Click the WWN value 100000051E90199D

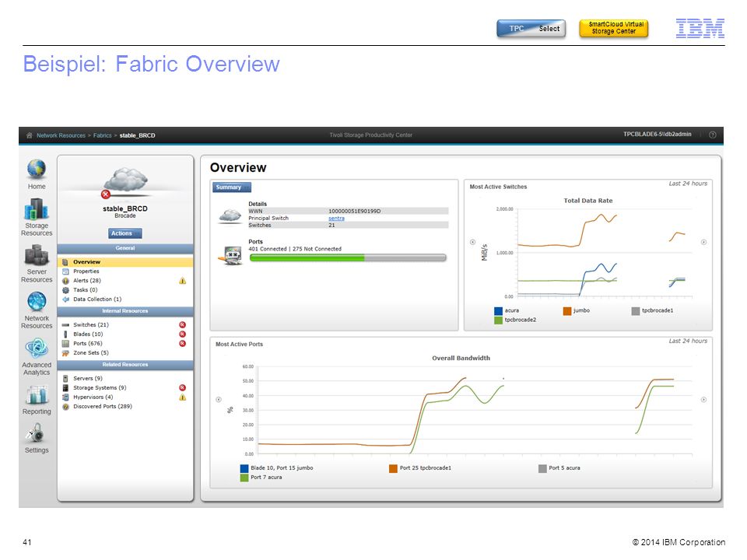[355, 212]
